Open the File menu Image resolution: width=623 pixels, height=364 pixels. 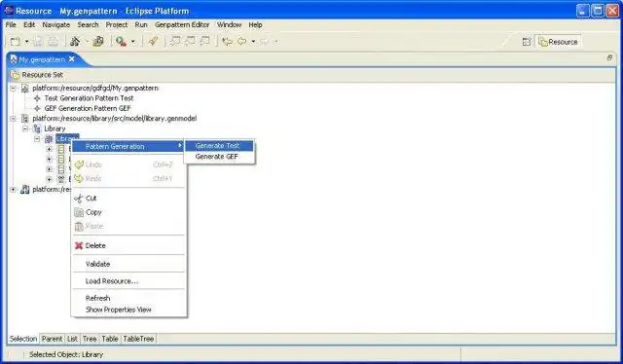pos(11,24)
